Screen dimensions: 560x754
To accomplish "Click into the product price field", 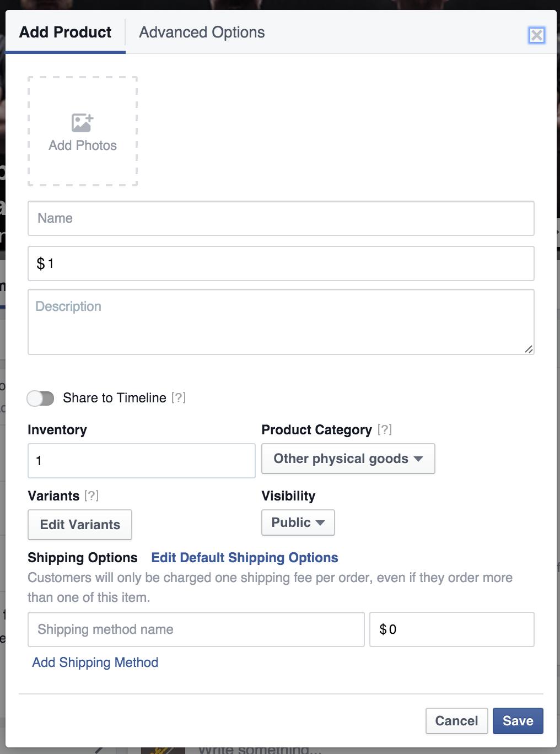I will click(x=281, y=263).
